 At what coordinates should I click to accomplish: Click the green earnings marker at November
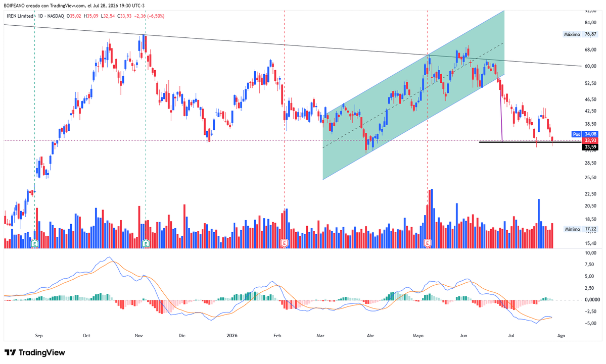146,243
